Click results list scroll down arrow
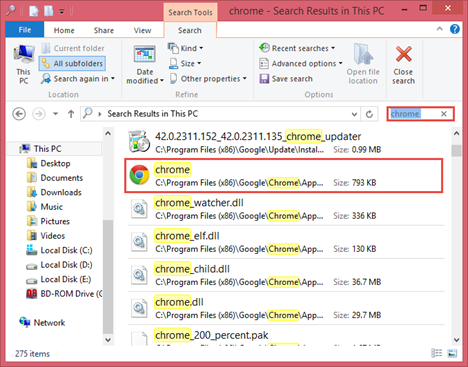The height and width of the screenshot is (367, 468). pos(456,340)
